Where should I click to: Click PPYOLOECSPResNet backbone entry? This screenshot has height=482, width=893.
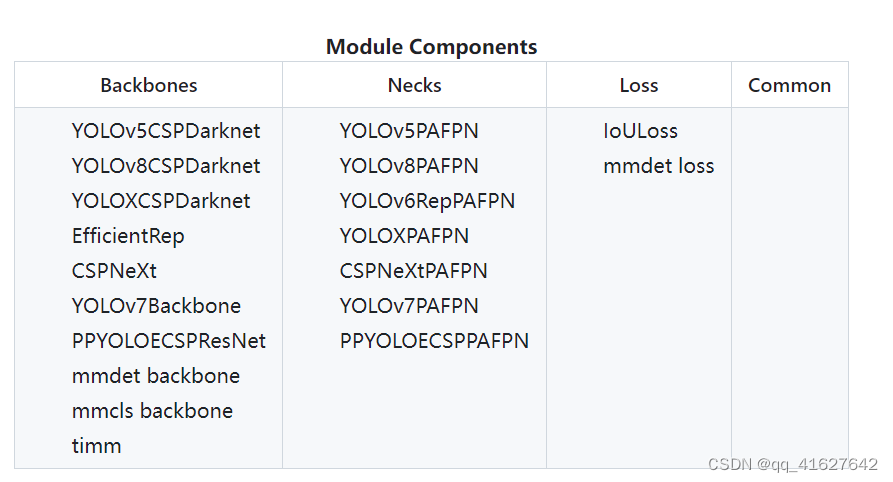pos(169,341)
